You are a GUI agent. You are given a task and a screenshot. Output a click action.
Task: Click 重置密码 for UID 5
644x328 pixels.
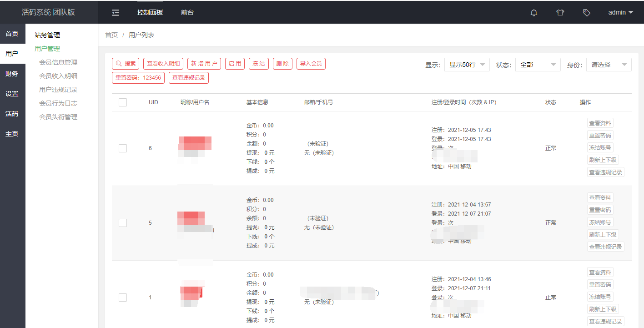(x=600, y=210)
